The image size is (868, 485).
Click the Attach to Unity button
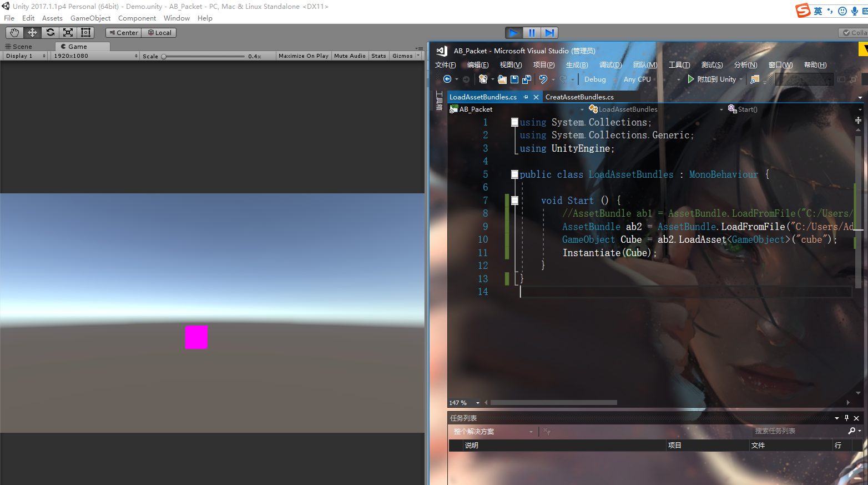[713, 79]
